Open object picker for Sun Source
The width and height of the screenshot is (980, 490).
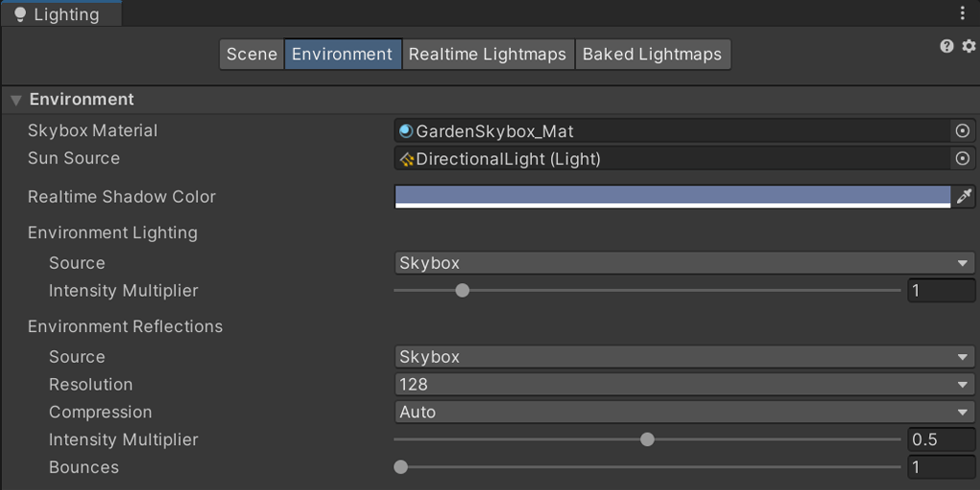click(x=963, y=159)
